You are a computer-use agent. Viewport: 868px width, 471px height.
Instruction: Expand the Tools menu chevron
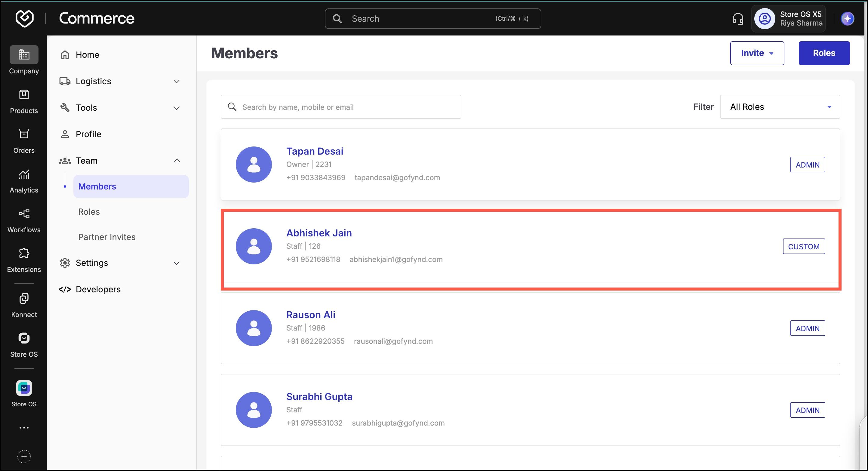click(177, 108)
